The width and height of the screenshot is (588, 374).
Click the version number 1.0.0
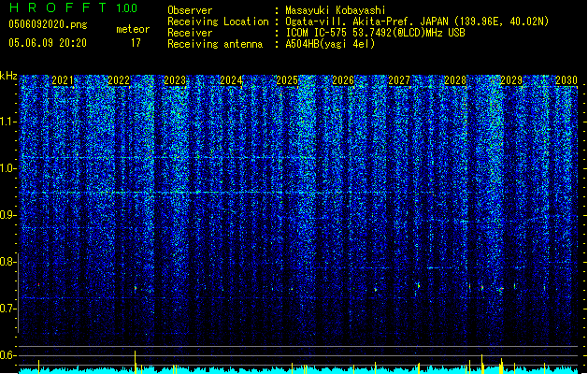pyautogui.click(x=126, y=8)
